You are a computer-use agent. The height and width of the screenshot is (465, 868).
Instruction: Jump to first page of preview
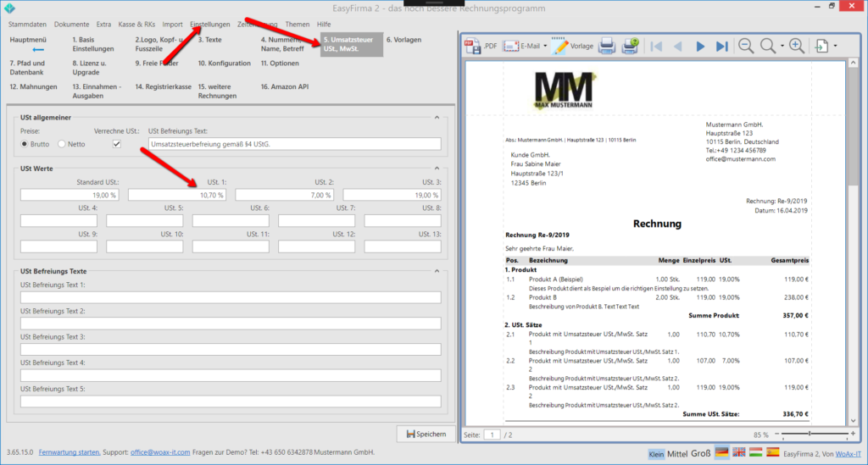click(x=656, y=46)
